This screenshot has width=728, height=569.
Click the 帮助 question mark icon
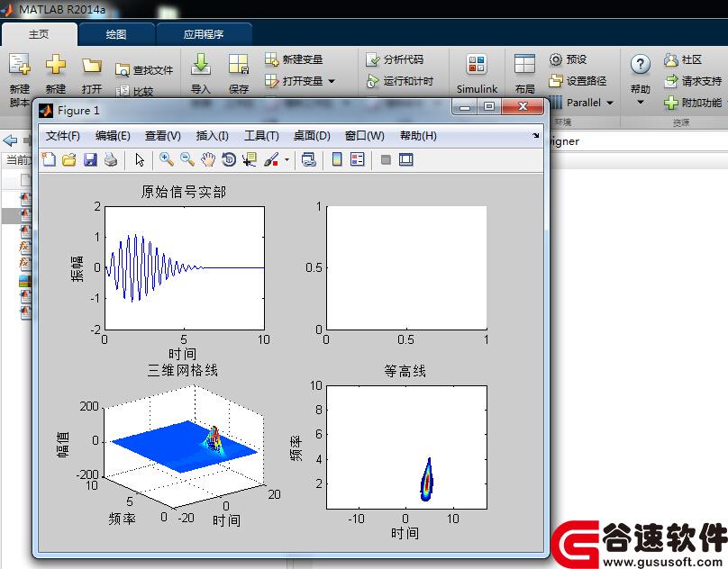click(x=641, y=64)
